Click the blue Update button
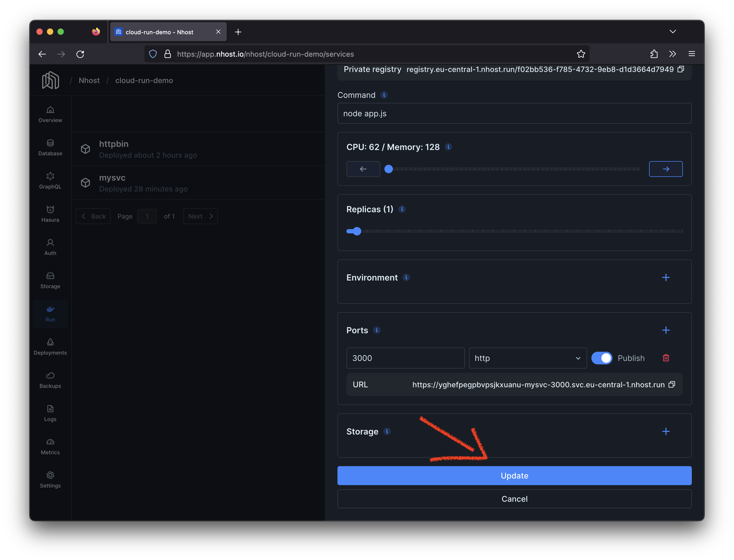 [514, 476]
